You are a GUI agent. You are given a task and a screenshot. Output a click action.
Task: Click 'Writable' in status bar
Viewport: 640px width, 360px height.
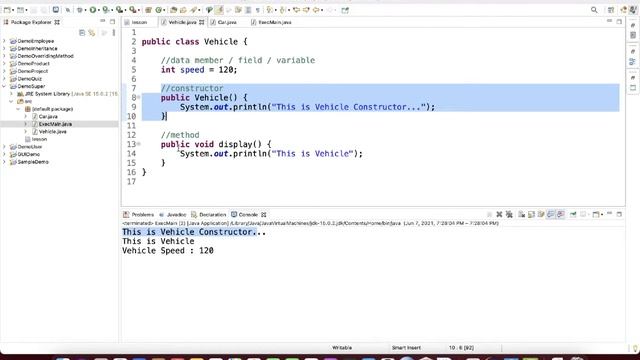342,348
